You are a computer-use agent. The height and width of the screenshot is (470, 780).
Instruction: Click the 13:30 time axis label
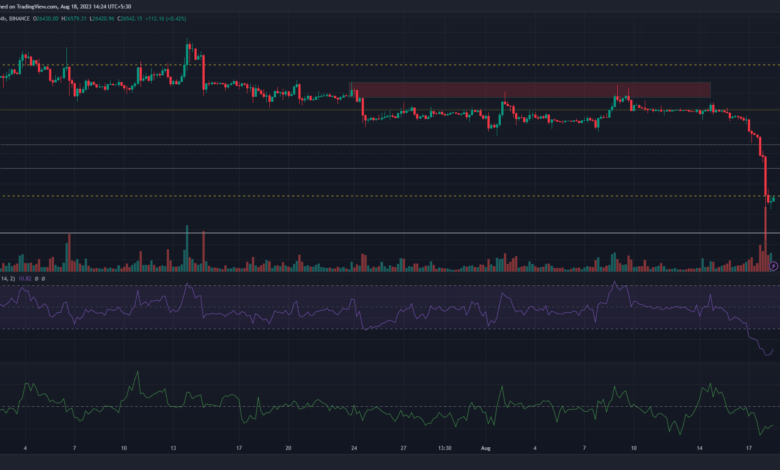pos(448,449)
